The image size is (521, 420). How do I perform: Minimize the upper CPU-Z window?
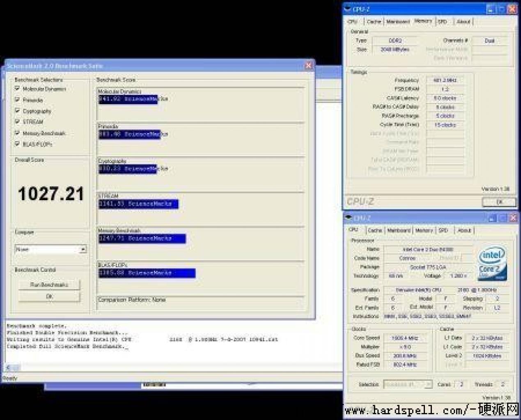pos(491,9)
